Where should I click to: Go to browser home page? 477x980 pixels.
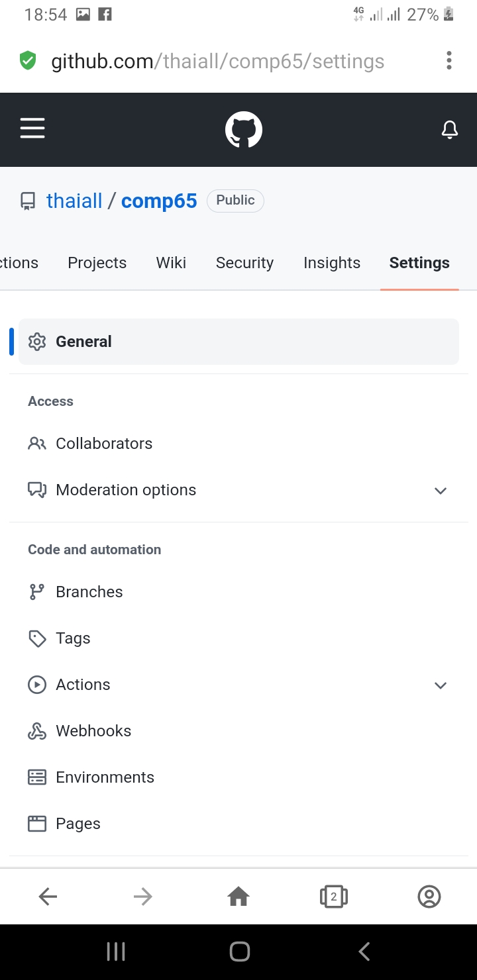[x=238, y=897]
